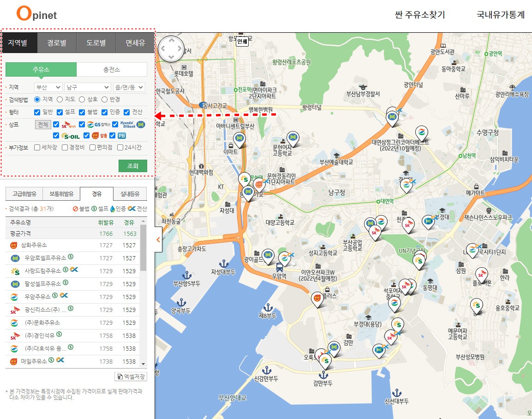The width and height of the screenshot is (532, 419).
Task: Toggle the 인증 type checkbox
Action: point(104,112)
